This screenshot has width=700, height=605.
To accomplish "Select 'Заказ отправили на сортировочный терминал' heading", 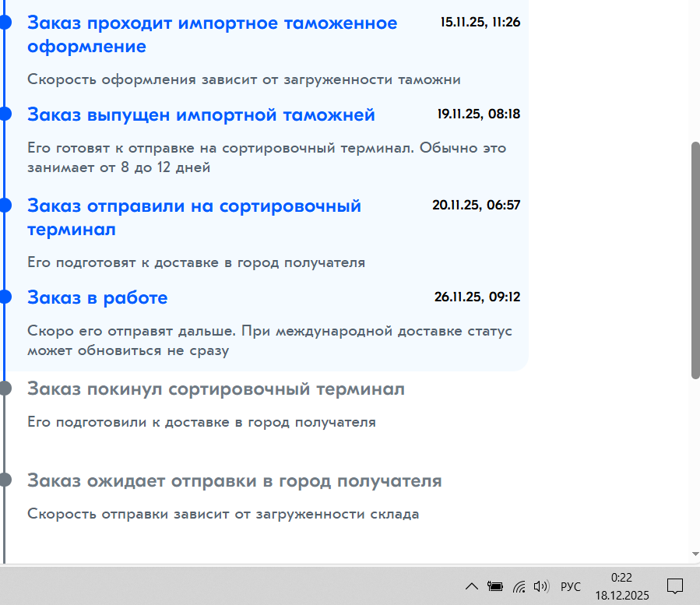I will (x=194, y=218).
